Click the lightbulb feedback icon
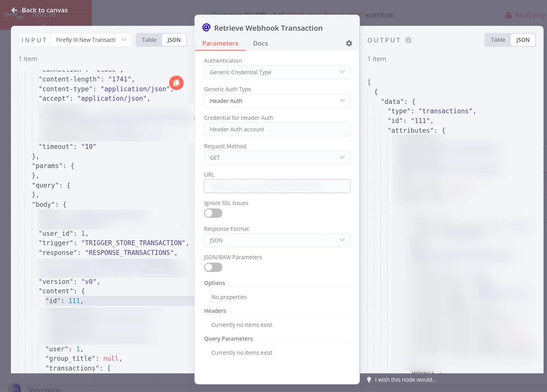Viewport: 547px width, 392px height. pos(369,380)
